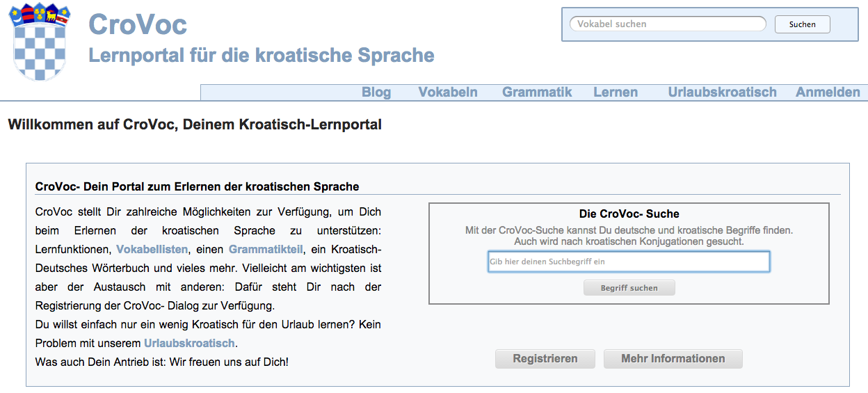The image size is (868, 393).
Task: Click the text 'Auch wird nach kroatischen Konjugationen gesucht.'
Action: click(629, 241)
